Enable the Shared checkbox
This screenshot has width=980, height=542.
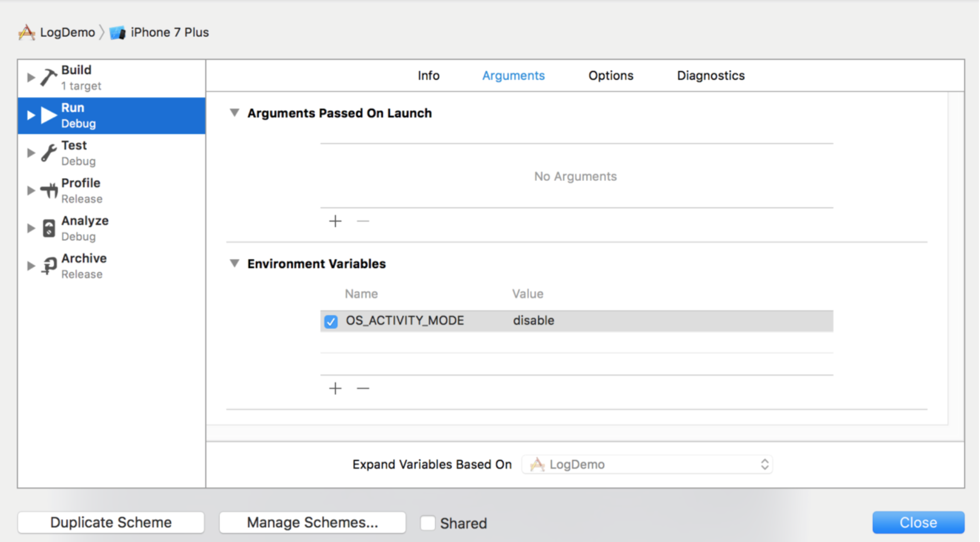[x=428, y=523]
